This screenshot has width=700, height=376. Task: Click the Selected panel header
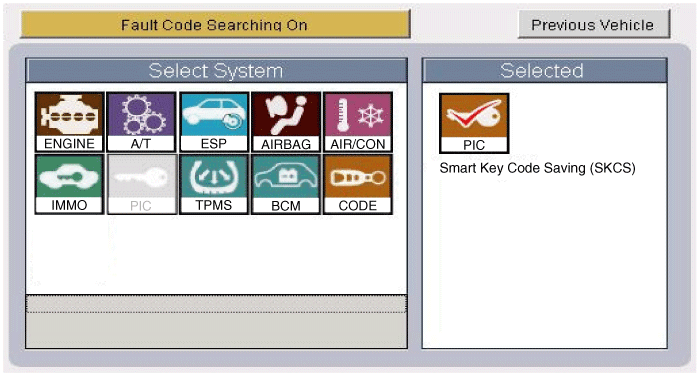pyautogui.click(x=545, y=71)
